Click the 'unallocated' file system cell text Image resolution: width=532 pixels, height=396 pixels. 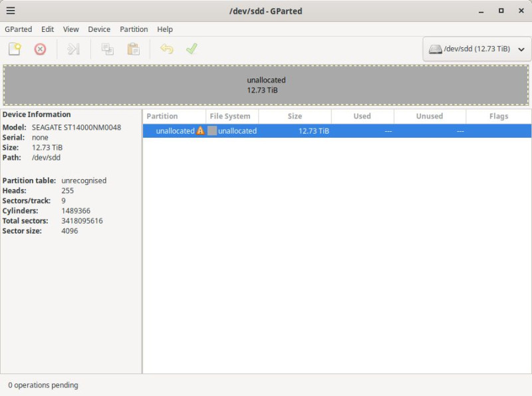(x=237, y=130)
